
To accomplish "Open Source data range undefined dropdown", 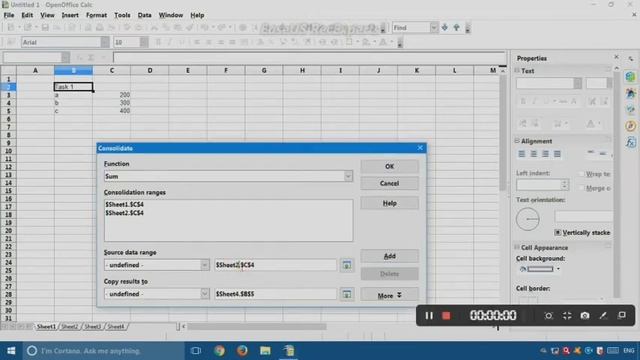I will point(204,265).
